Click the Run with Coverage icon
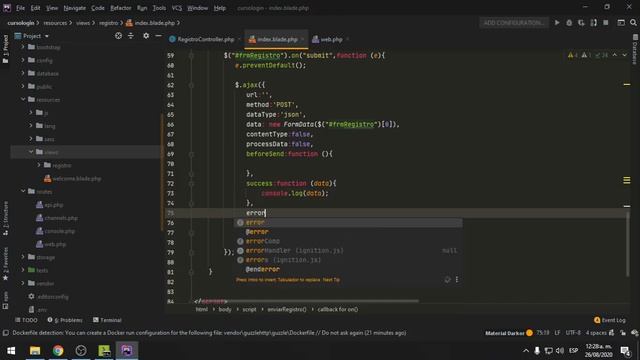 (x=581, y=23)
